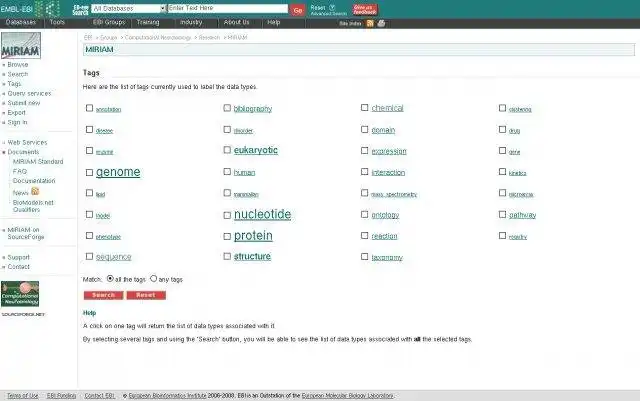640x401 pixels.
Task: Open Query services in the sidebar
Action: tap(29, 94)
